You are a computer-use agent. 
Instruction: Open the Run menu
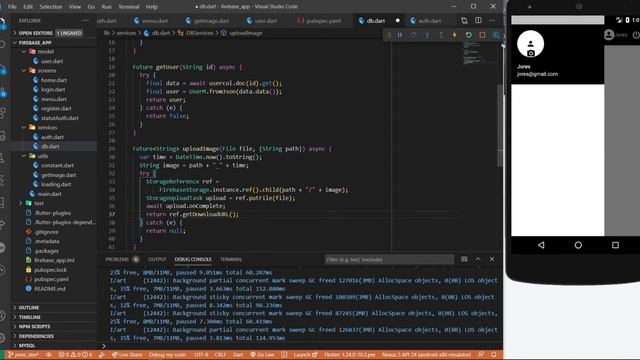[107, 7]
